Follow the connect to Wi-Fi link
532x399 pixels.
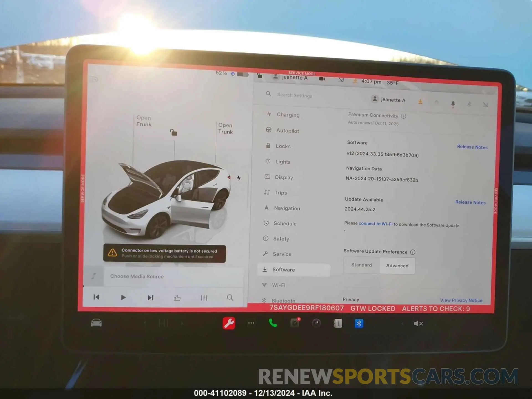click(x=375, y=224)
